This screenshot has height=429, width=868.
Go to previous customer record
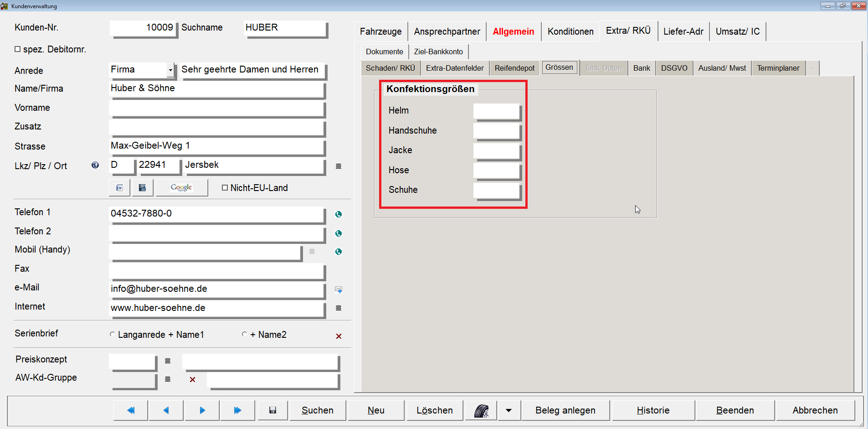[x=166, y=410]
